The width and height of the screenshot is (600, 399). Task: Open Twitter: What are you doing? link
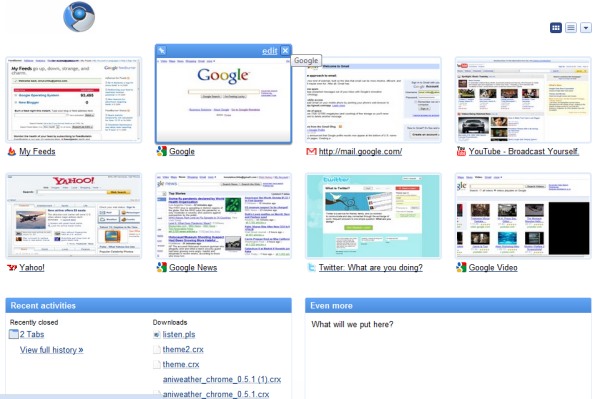371,267
